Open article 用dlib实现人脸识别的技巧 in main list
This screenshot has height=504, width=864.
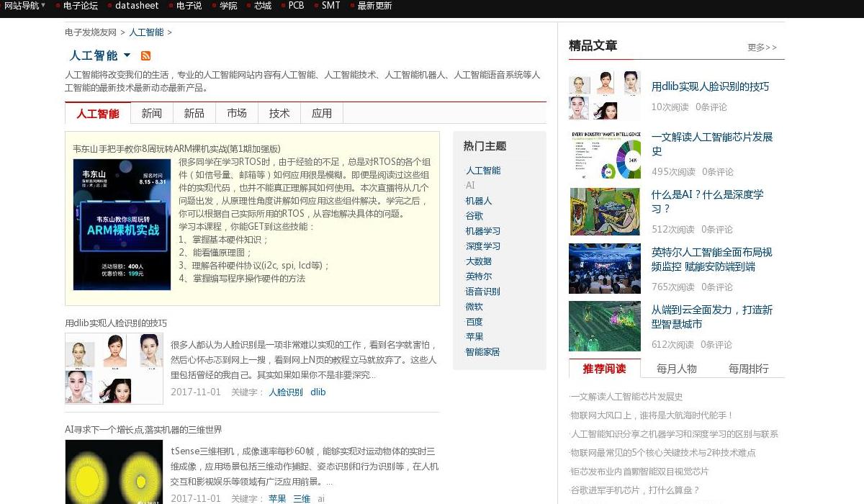[x=116, y=323]
